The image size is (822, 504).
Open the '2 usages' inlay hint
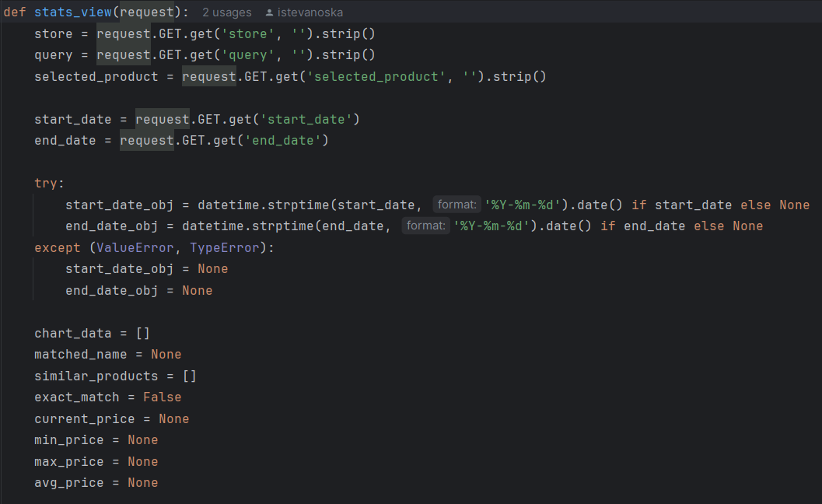point(226,12)
